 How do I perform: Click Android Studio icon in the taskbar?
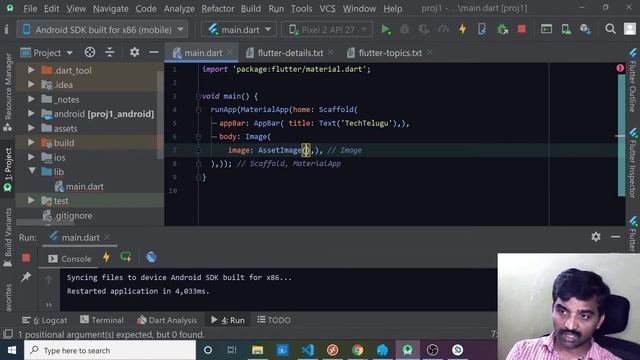pos(407,350)
